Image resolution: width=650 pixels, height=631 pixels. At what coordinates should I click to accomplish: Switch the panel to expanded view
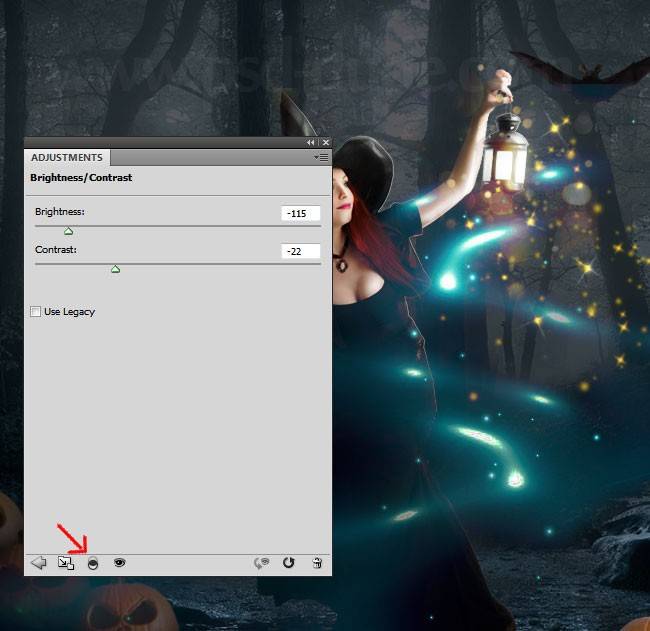tap(66, 563)
